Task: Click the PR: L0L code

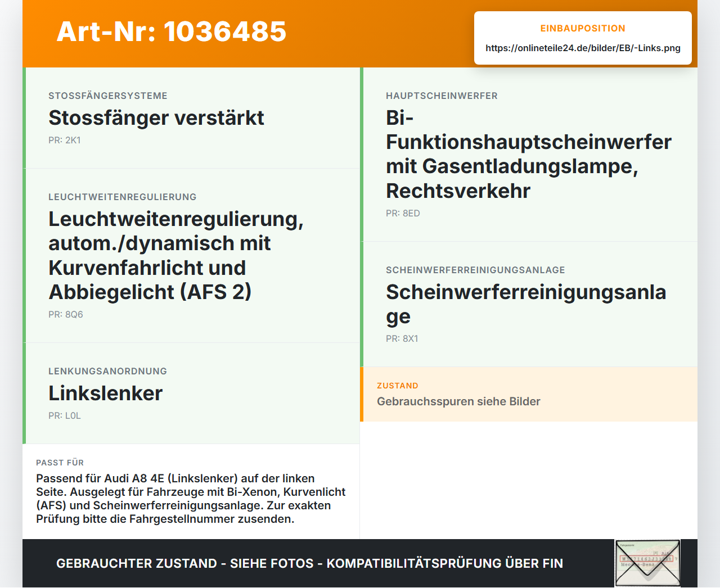Action: click(x=65, y=416)
